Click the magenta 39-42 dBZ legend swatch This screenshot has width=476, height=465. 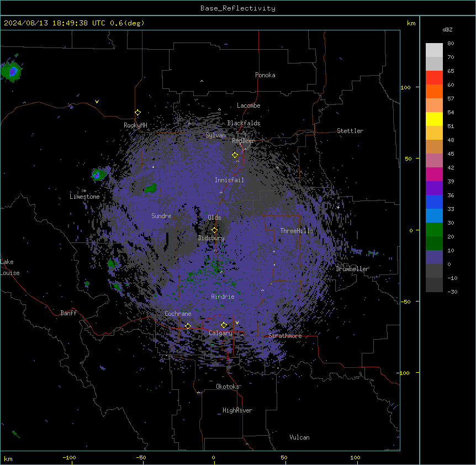[434, 174]
